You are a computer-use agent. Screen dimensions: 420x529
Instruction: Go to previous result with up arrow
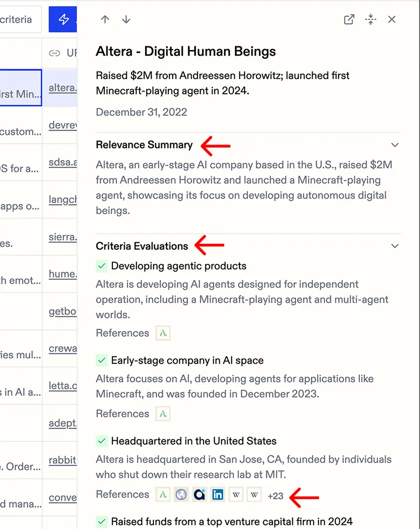[x=105, y=20]
